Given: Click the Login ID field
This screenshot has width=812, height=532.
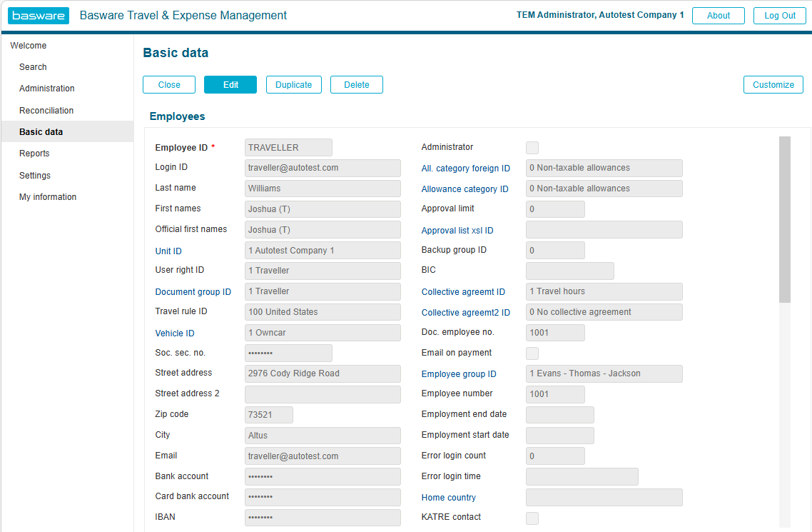Looking at the screenshot, I should 323,168.
